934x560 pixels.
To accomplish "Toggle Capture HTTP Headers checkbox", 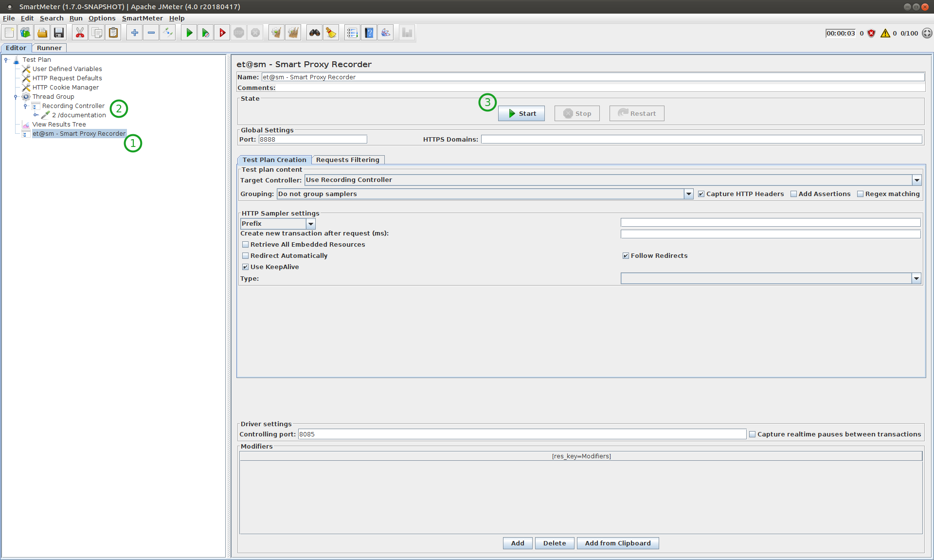I will 701,194.
